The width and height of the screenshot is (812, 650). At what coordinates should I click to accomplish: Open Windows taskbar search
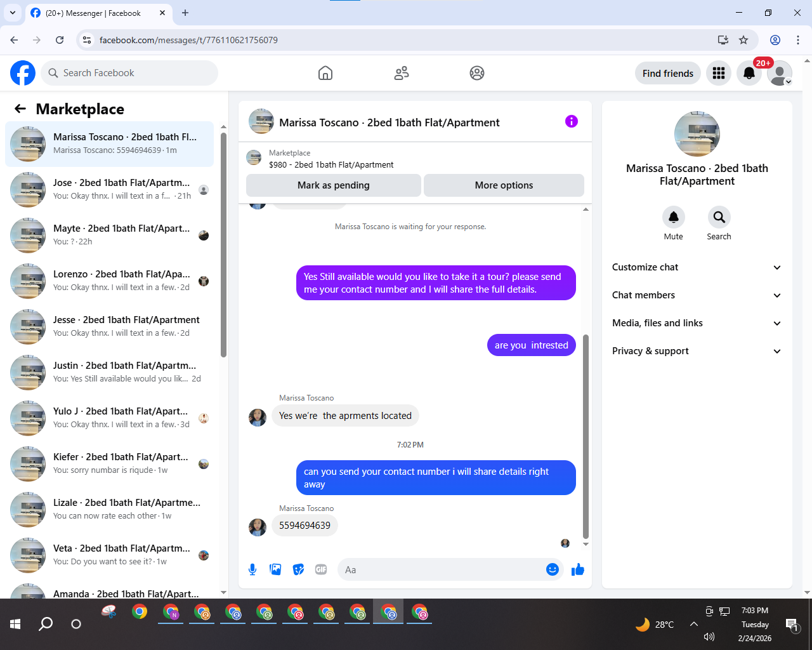tap(46, 624)
